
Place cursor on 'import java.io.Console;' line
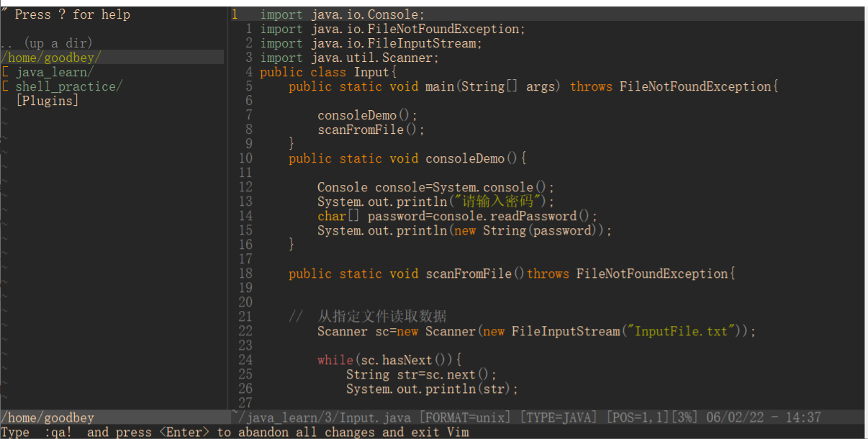pos(343,14)
